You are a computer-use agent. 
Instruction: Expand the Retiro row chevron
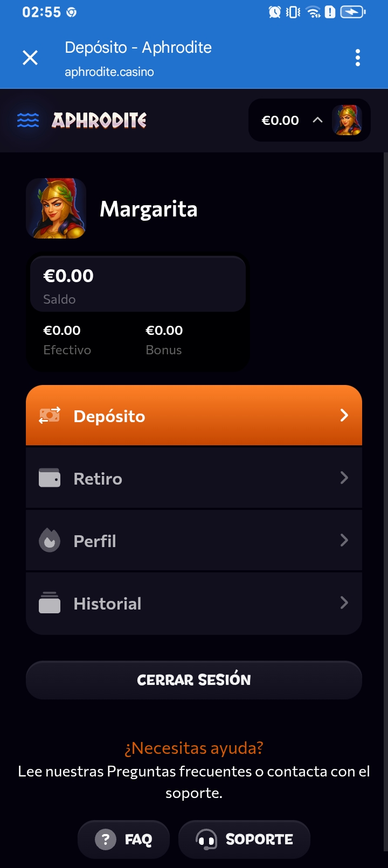point(344,478)
